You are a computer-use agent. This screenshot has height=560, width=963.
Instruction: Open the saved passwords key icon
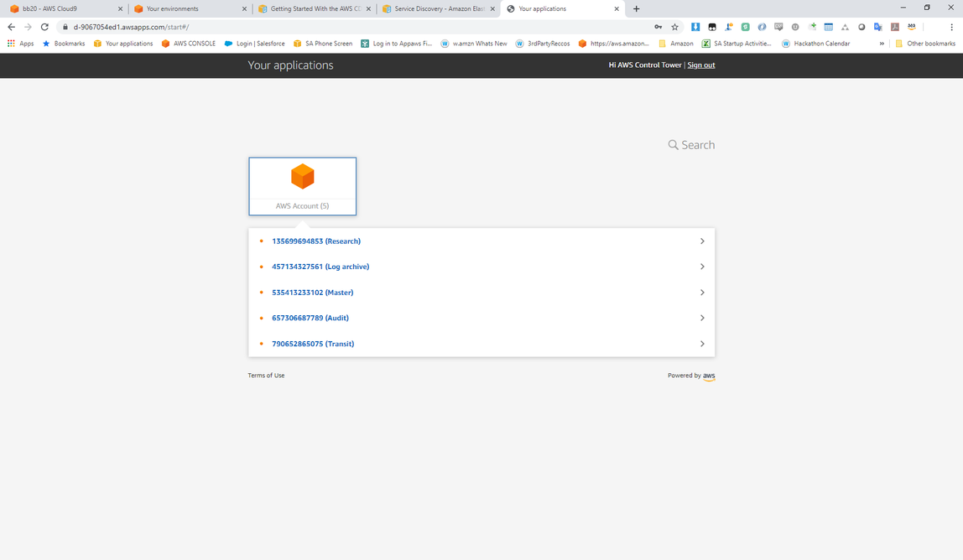pyautogui.click(x=658, y=27)
